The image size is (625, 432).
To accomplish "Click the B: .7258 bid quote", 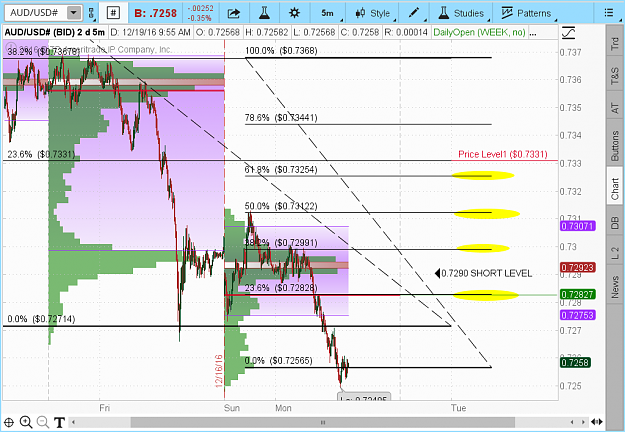I will pyautogui.click(x=155, y=13).
